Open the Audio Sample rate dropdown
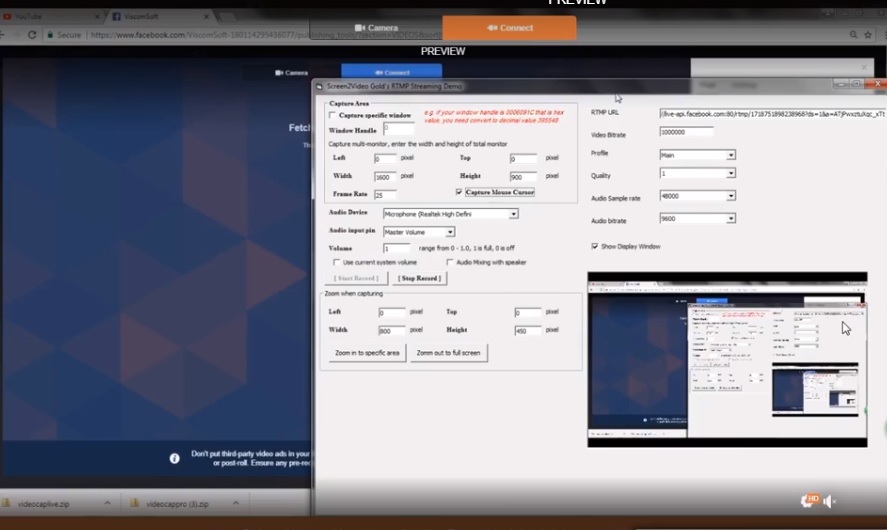887x530 pixels. coord(731,198)
